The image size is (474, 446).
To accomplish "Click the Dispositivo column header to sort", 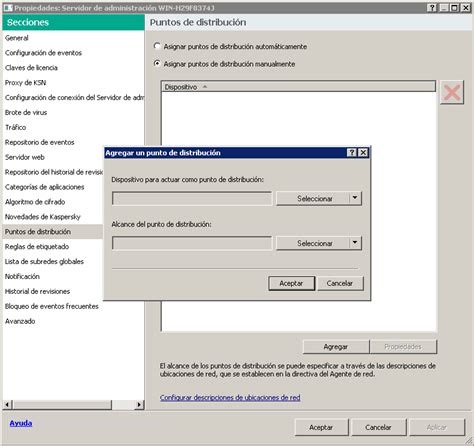I will tap(298, 87).
